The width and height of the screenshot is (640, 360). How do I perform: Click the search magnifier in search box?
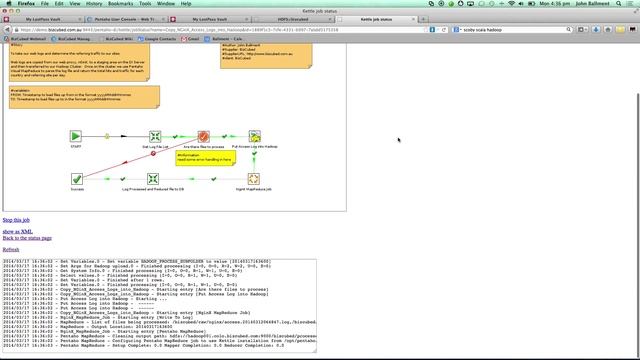(x=569, y=30)
